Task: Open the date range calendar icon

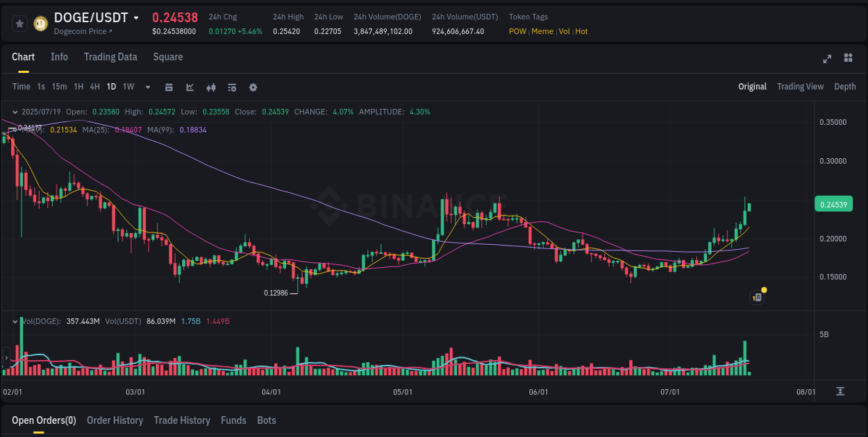Action: [169, 87]
